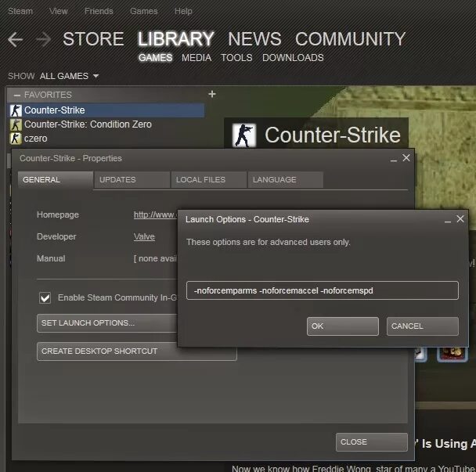The image size is (476, 472).
Task: Go to the Community section
Action: coord(350,39)
